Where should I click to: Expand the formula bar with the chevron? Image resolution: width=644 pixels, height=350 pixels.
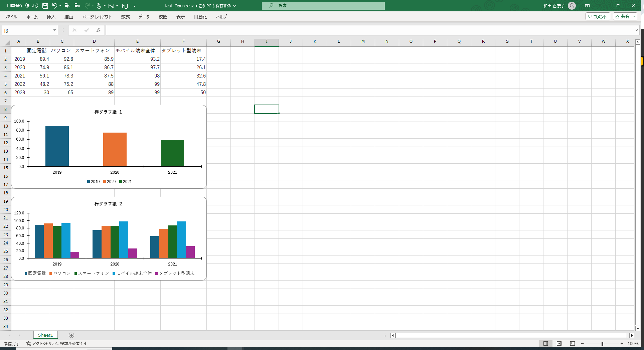point(637,30)
